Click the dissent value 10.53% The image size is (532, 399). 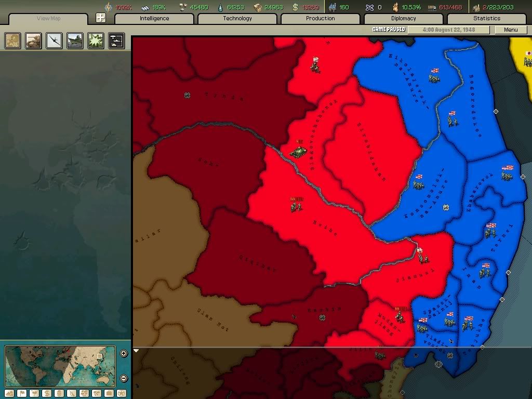tap(411, 7)
